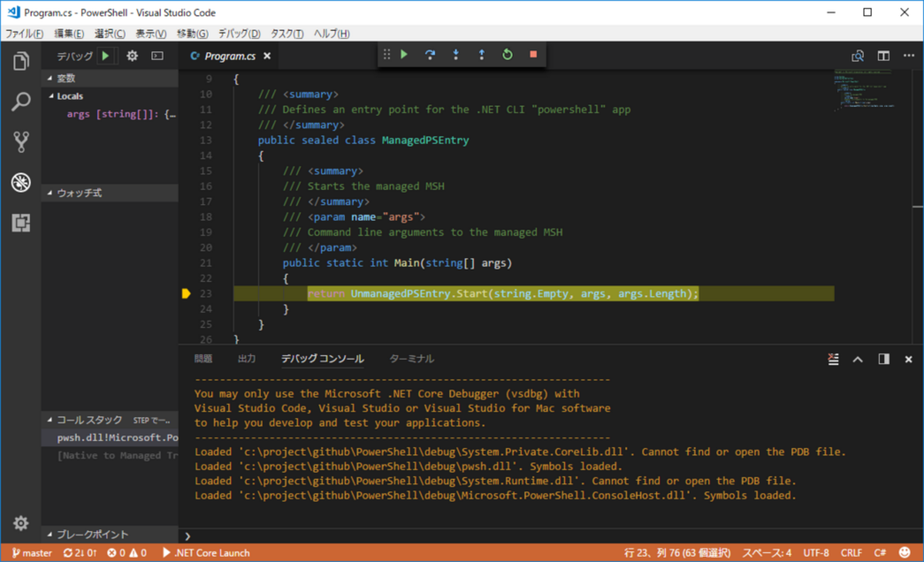
Task: Maximize the panel with the up chevron
Action: point(858,359)
